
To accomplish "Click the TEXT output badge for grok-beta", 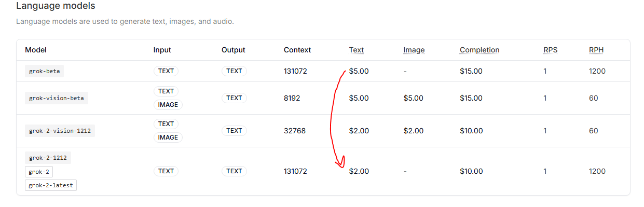I will pos(234,71).
